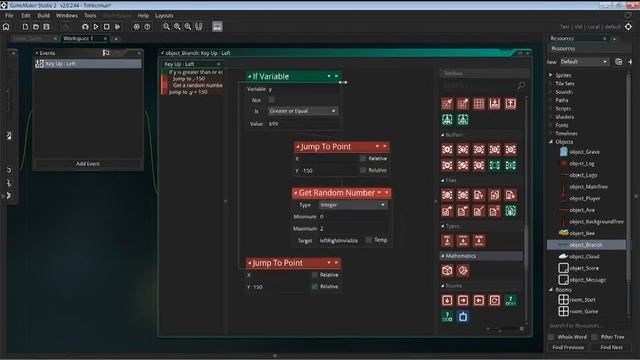
Task: Select the dice cube action under Mathematics
Action: click(x=447, y=270)
